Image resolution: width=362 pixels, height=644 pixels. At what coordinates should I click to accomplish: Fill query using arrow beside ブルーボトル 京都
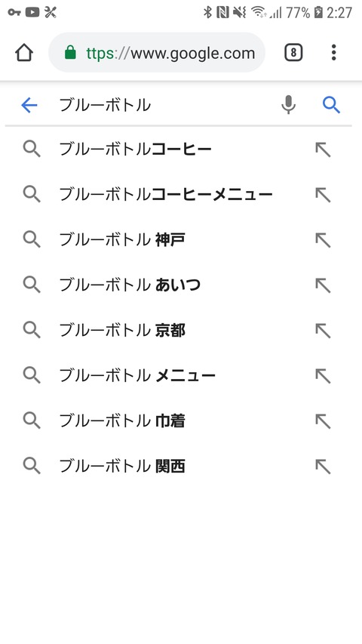pos(323,330)
